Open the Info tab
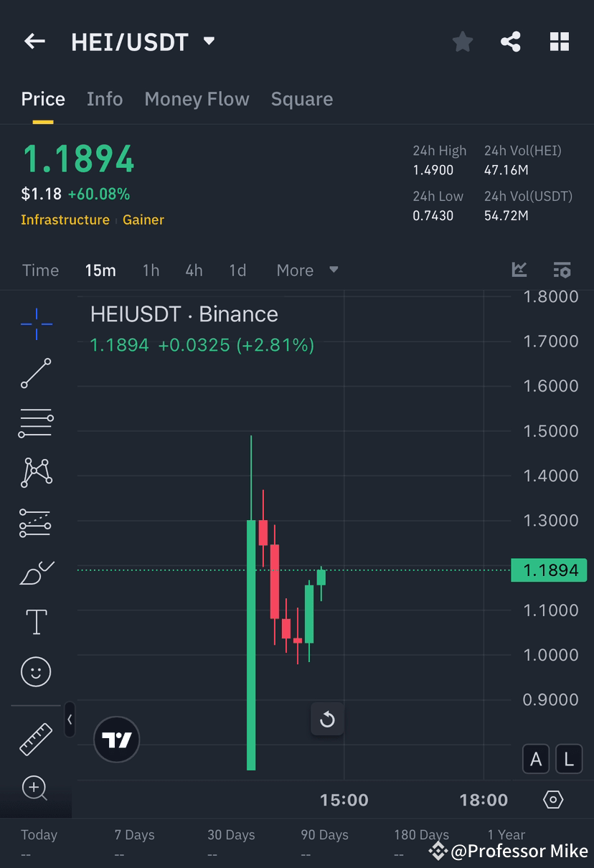 (x=105, y=99)
